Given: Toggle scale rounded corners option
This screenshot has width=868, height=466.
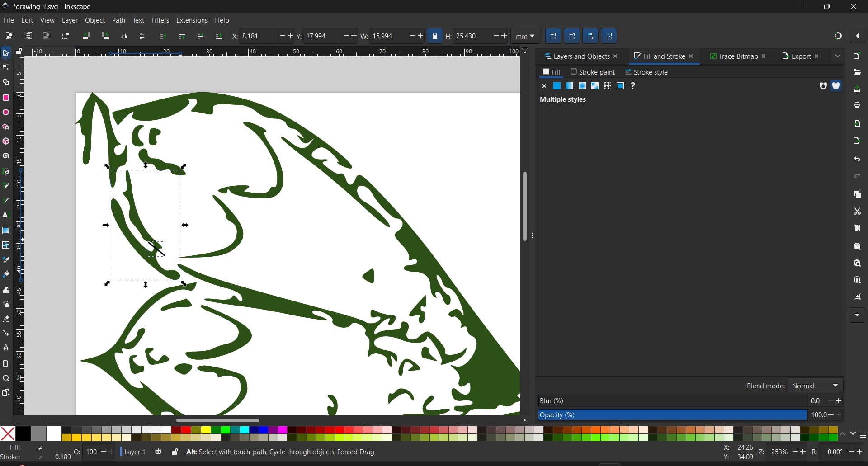Looking at the screenshot, I should (572, 36).
